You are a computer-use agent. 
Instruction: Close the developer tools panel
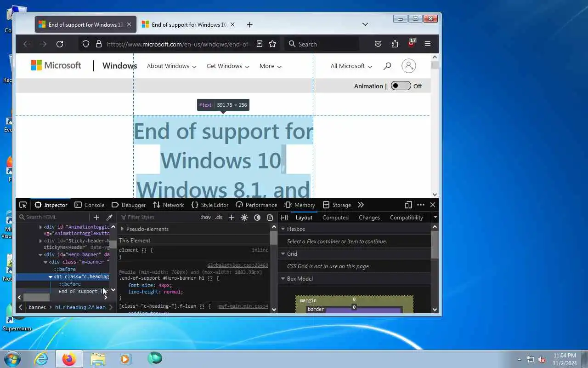(x=433, y=205)
